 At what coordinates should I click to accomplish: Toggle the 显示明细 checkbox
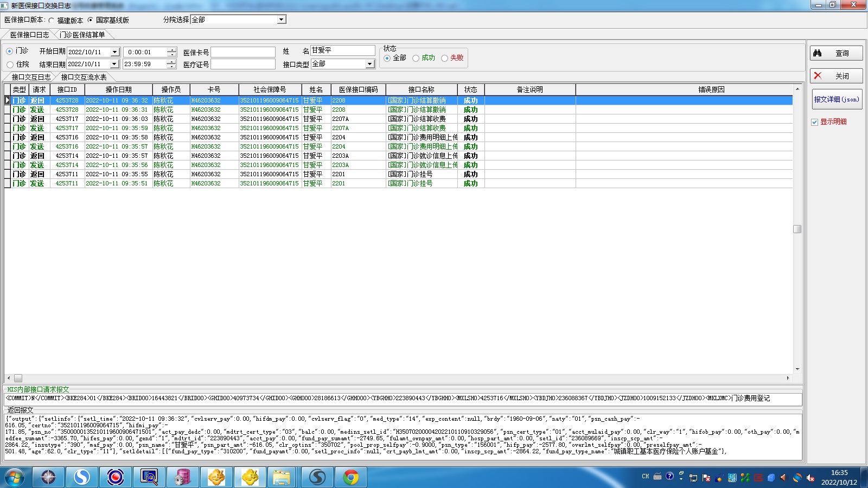[815, 122]
